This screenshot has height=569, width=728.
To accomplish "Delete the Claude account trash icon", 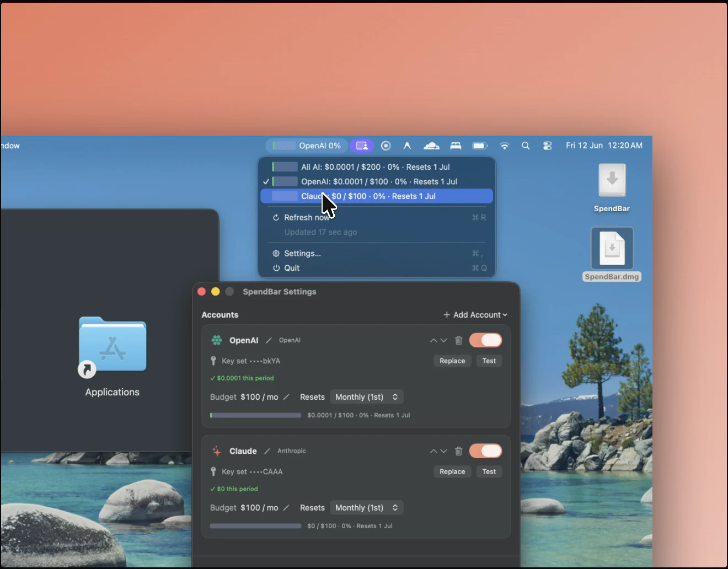I will pyautogui.click(x=458, y=451).
